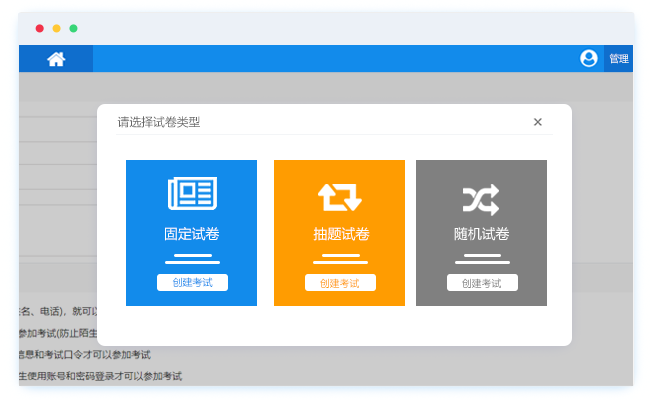This screenshot has width=650, height=400.
Task: Click the yellow window minimize dot
Action: coord(56,29)
